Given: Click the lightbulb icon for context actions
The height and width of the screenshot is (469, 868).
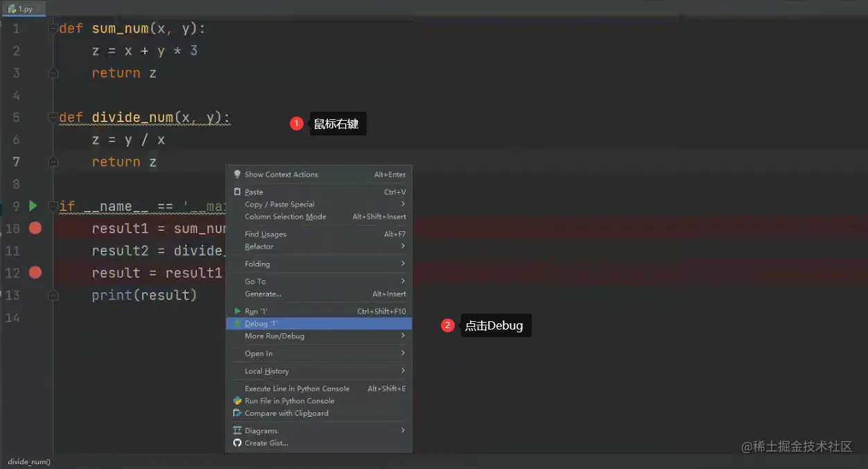Looking at the screenshot, I should [x=237, y=174].
